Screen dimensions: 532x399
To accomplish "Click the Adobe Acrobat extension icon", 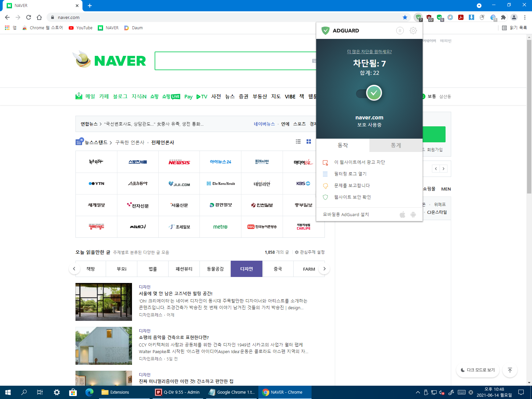I will [x=461, y=17].
